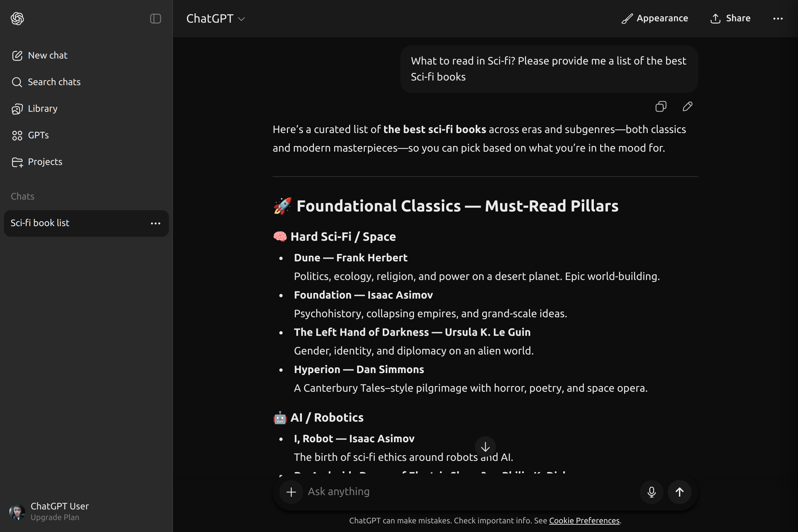Edit the sci-fi books prompt
The image size is (798, 532).
coord(687,106)
